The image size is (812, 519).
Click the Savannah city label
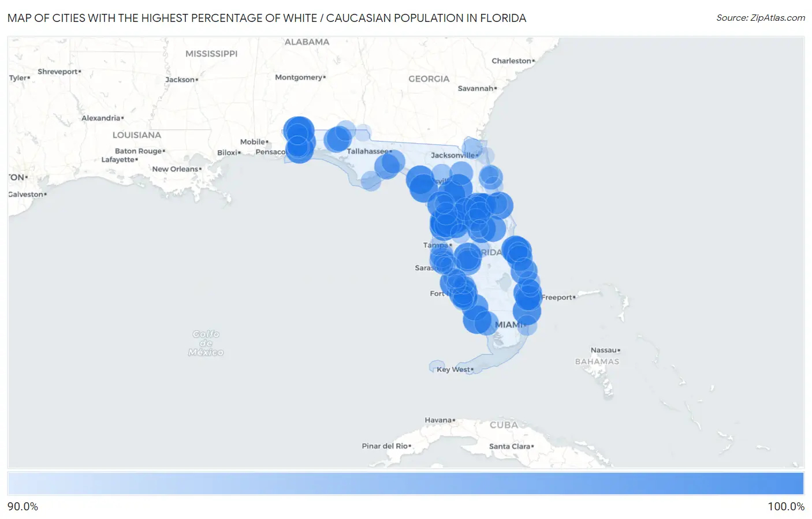(476, 88)
